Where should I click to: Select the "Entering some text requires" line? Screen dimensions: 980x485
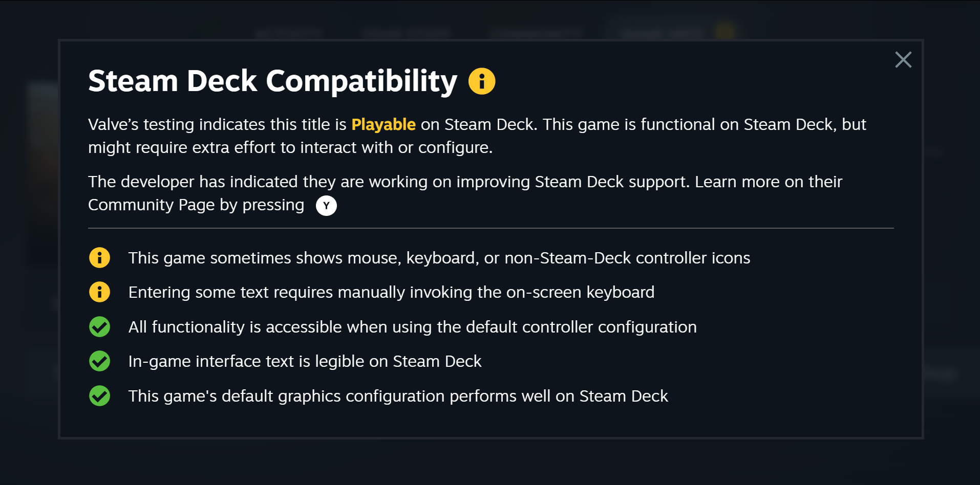391,292
